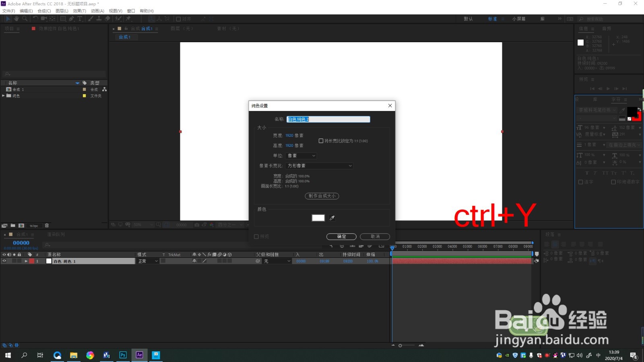Open the parent link 无 dropdown
This screenshot has width=644, height=362.
point(277,261)
